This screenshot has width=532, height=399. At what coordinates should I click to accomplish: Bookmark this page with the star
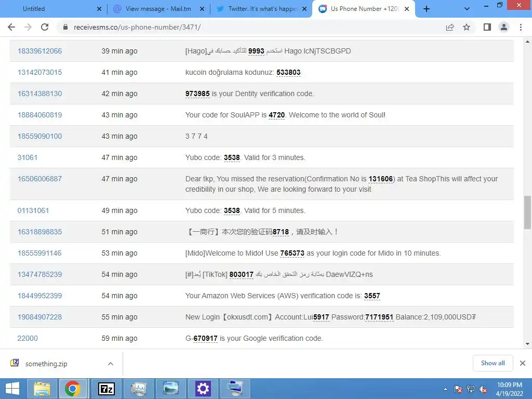click(x=467, y=27)
